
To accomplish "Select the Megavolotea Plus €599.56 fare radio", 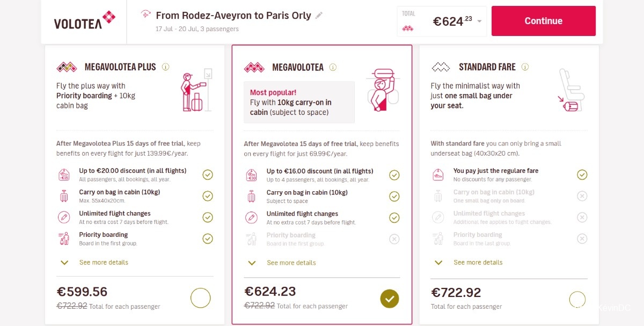I will point(201,298).
